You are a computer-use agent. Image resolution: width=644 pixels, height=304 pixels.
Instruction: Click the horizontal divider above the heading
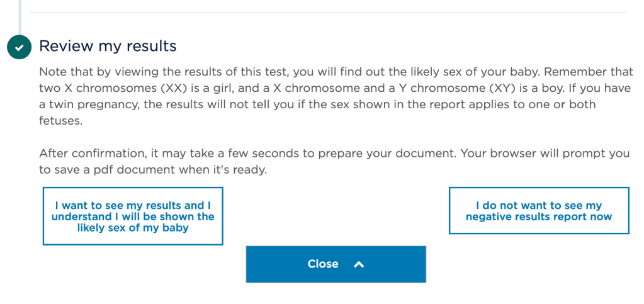(x=327, y=13)
